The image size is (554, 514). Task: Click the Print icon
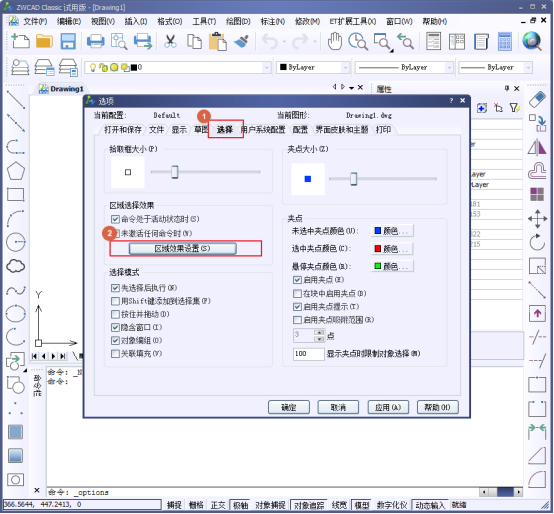pyautogui.click(x=95, y=41)
